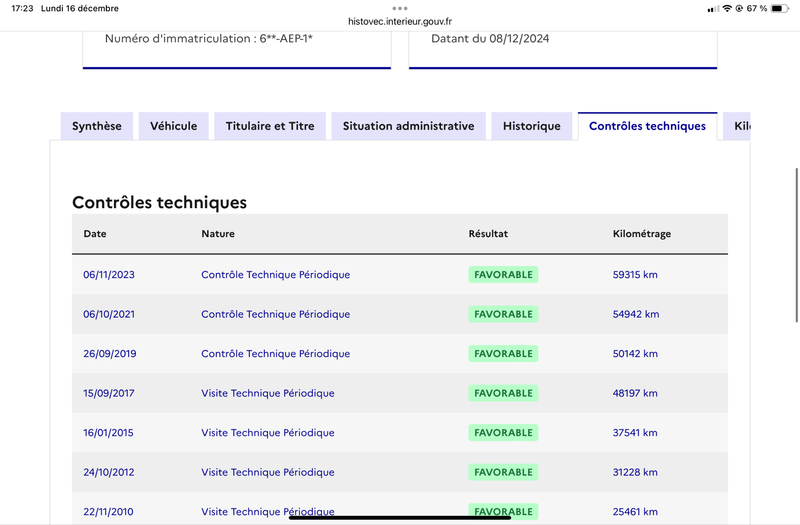This screenshot has height=525, width=800.
Task: Click the Contrôles techniques section heading
Action: pyautogui.click(x=159, y=203)
